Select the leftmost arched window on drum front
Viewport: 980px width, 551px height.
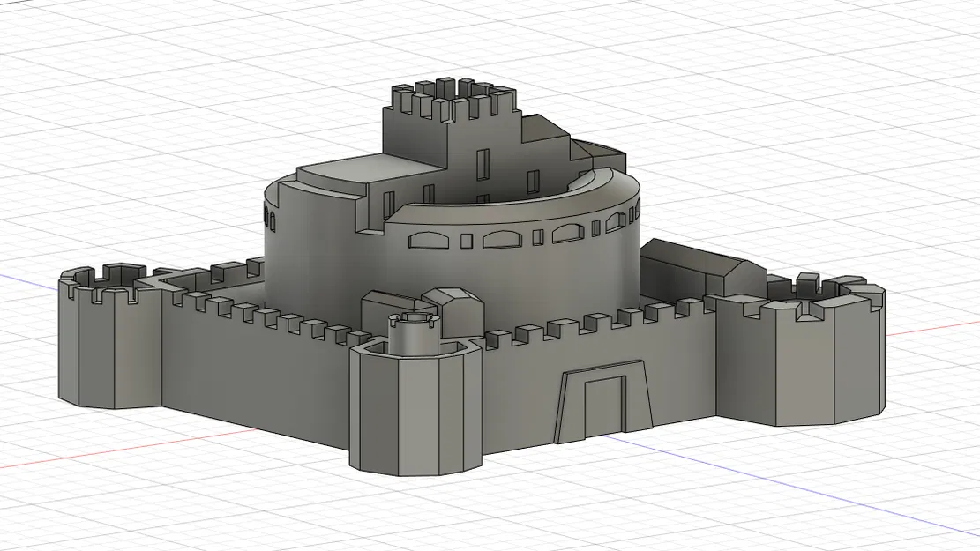tap(429, 240)
